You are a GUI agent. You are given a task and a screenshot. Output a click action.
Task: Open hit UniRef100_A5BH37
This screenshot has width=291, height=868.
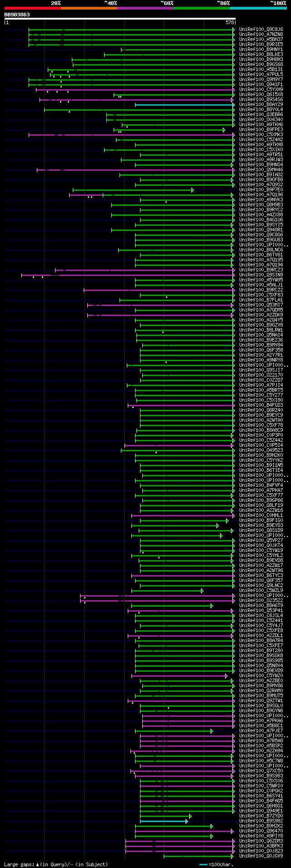261,40
